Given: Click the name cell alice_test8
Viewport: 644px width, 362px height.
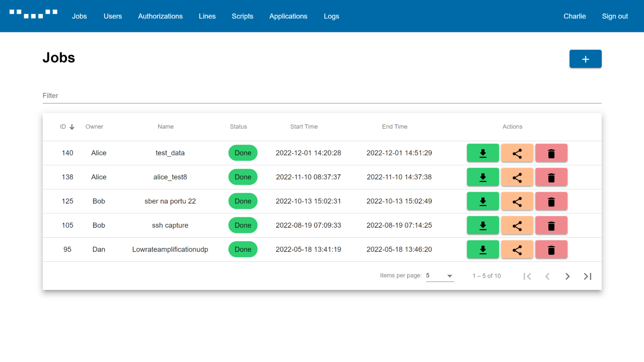Looking at the screenshot, I should (x=170, y=177).
